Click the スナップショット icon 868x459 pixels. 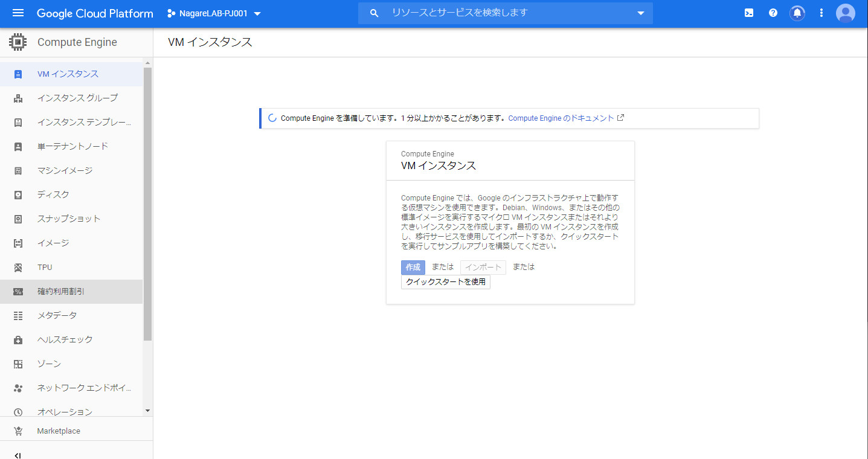[x=18, y=219]
